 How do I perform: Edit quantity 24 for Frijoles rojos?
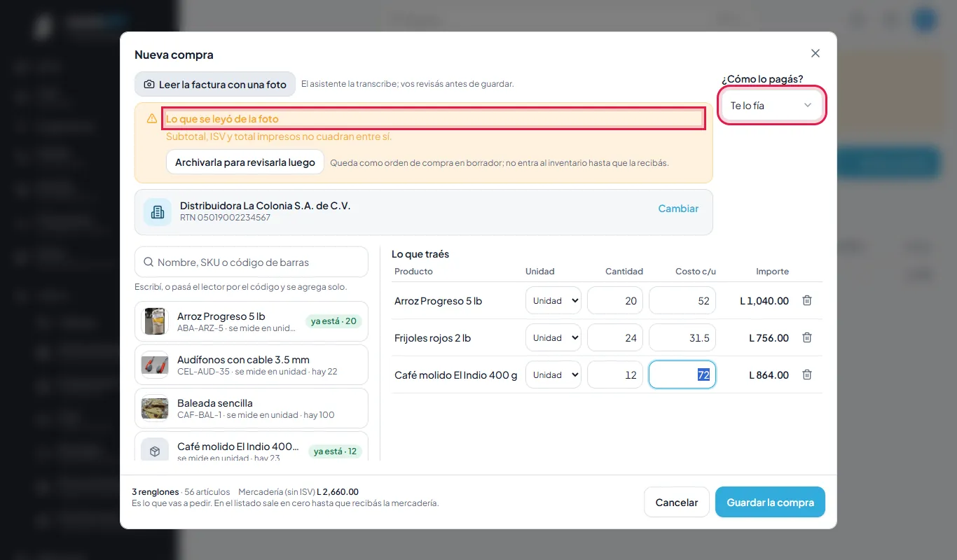615,338
